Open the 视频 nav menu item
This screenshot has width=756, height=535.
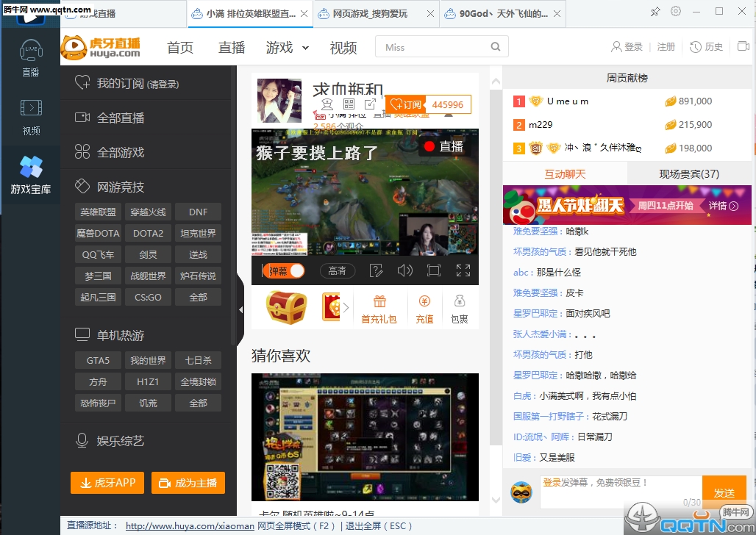coord(343,47)
